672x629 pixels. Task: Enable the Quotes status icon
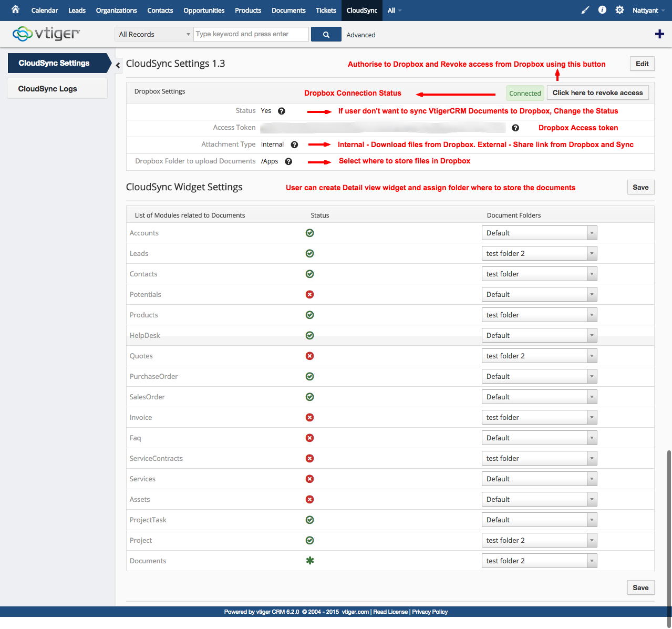310,356
